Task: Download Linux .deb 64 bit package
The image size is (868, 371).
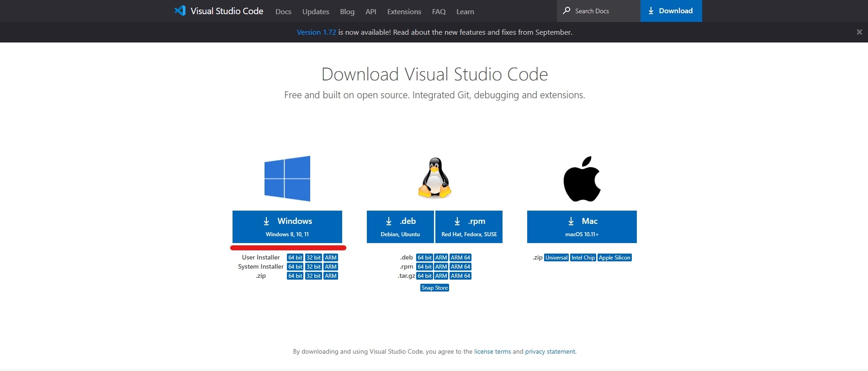Action: pyautogui.click(x=424, y=258)
